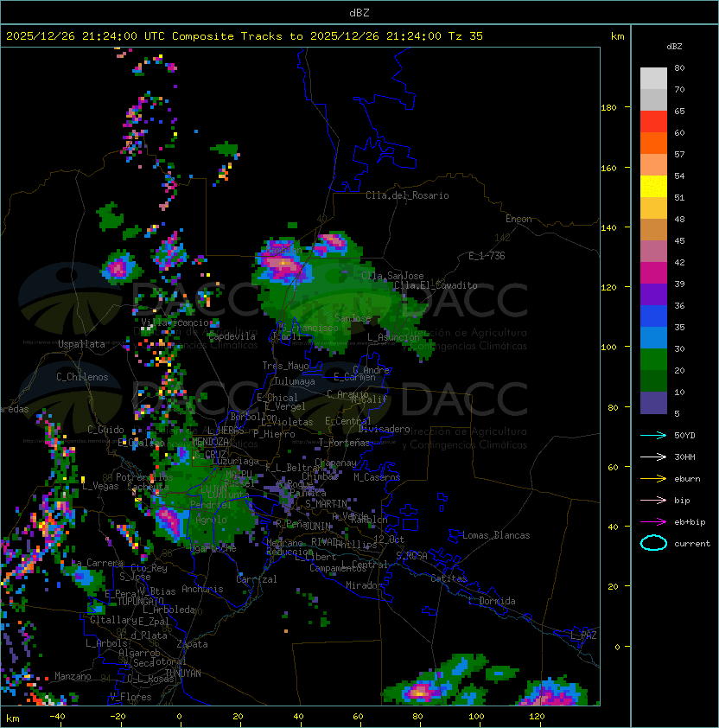This screenshot has height=728, width=719.
Task: Click the '-40' km mark on bottom axis
Action: click(57, 717)
